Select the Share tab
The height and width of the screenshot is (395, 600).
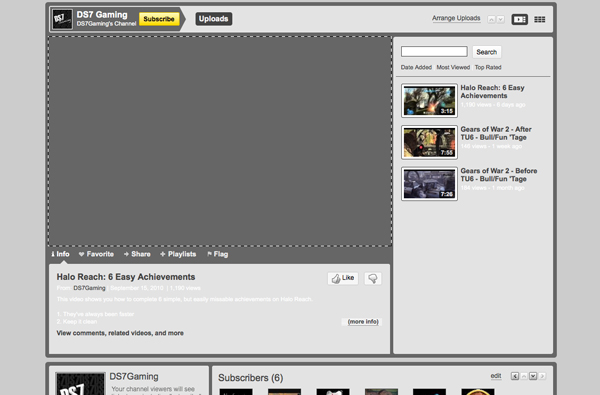pos(137,254)
